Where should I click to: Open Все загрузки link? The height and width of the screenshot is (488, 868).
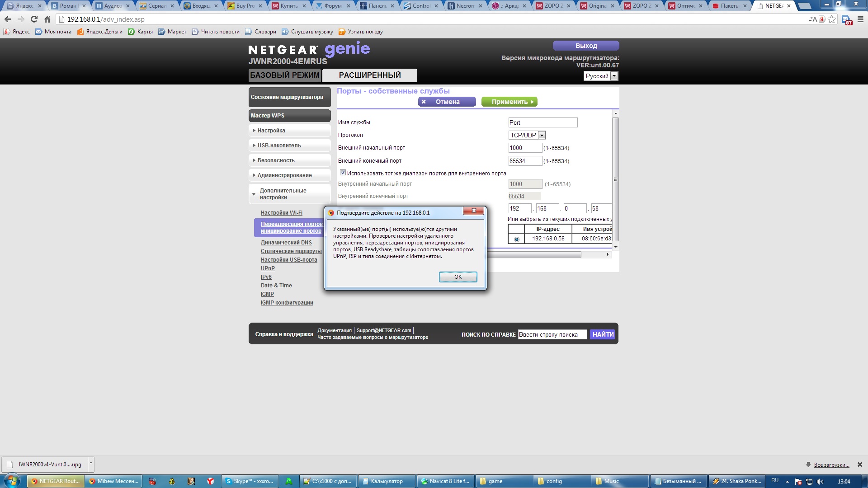[831, 465]
